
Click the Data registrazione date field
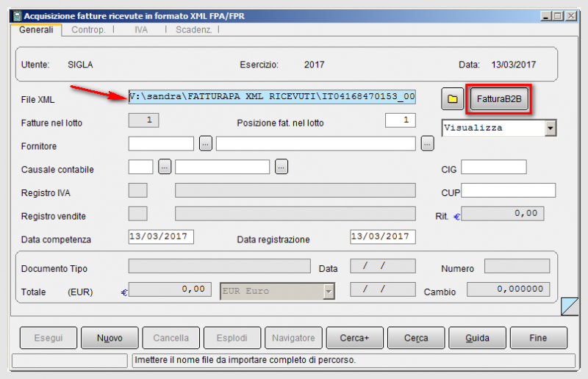click(383, 237)
